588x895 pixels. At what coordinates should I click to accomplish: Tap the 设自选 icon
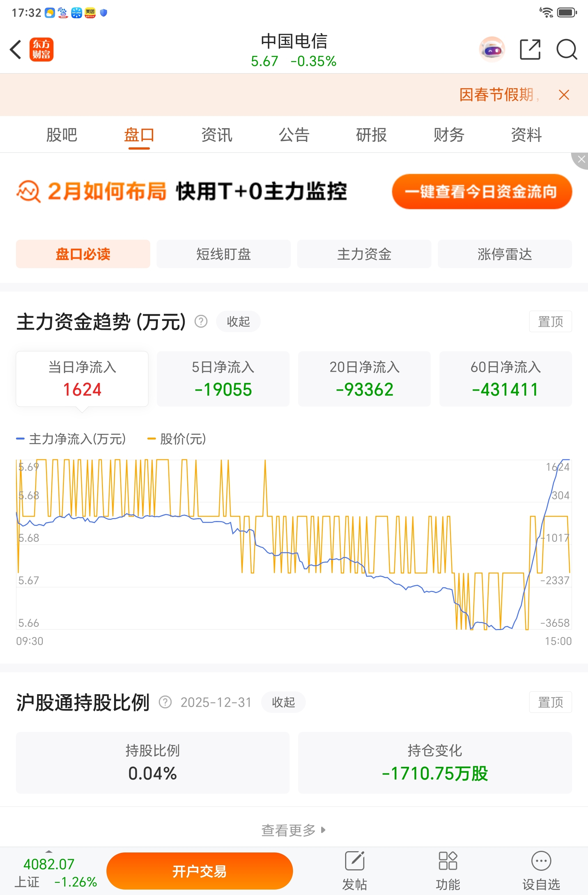pyautogui.click(x=541, y=861)
